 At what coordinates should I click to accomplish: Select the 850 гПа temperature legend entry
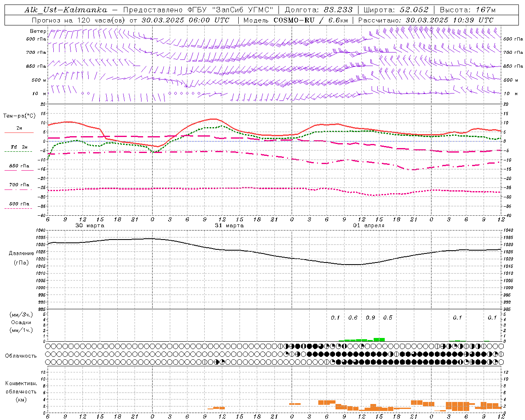point(19,167)
